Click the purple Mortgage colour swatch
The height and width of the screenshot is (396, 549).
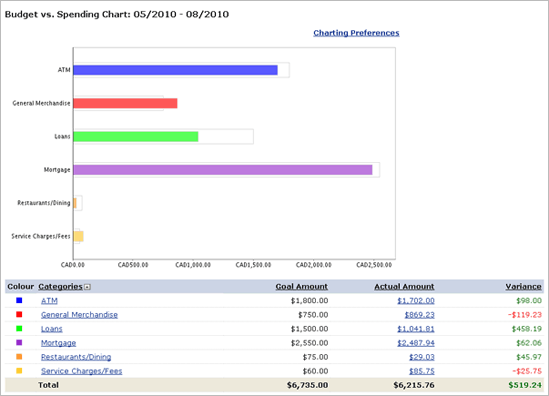(x=19, y=342)
